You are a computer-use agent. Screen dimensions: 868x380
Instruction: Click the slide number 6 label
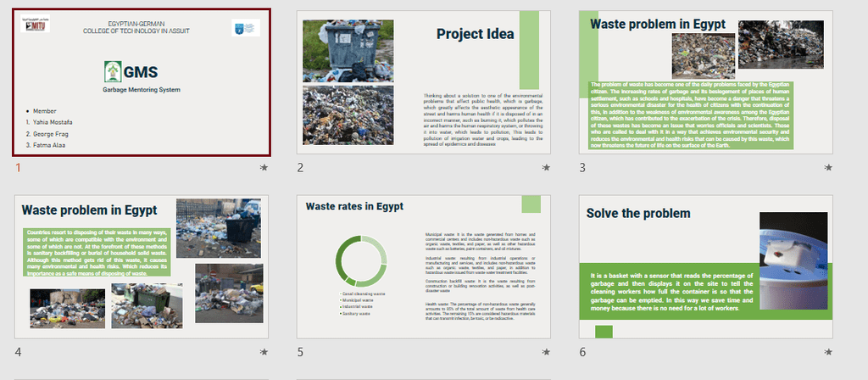tap(582, 352)
